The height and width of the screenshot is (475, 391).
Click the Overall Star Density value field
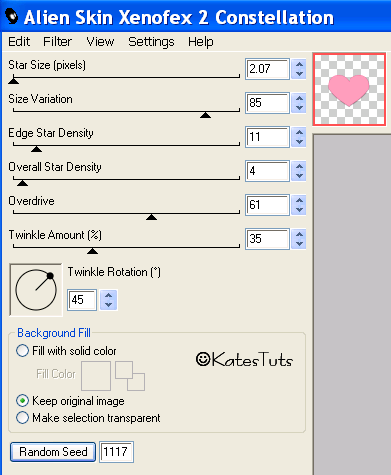pyautogui.click(x=267, y=171)
